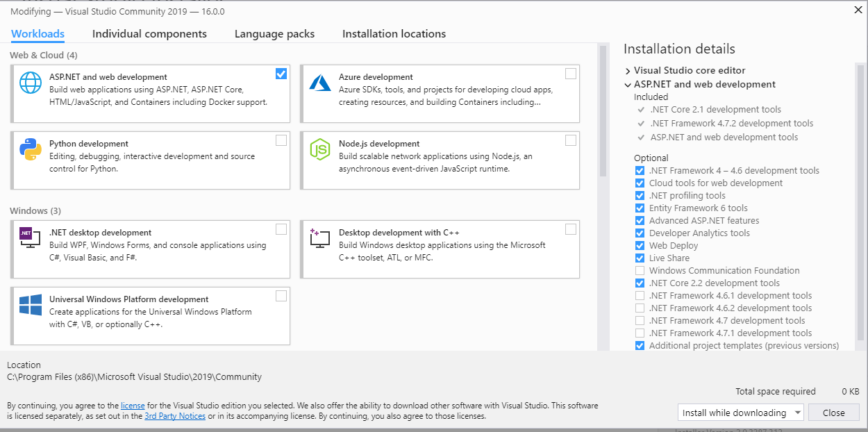Image resolution: width=868 pixels, height=432 pixels.
Task: Check the Azure development workload box
Action: coord(571,74)
